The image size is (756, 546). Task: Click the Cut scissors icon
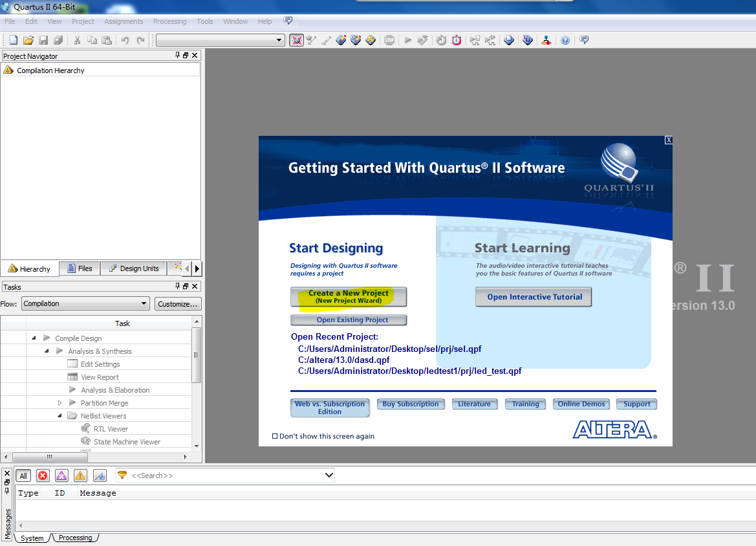tap(77, 40)
